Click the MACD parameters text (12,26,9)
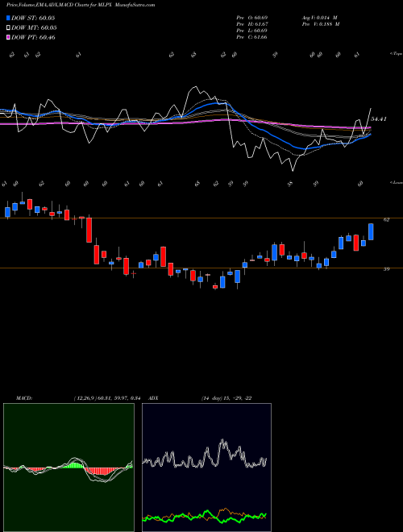This screenshot has height=532, width=403. pyautogui.click(x=106, y=398)
